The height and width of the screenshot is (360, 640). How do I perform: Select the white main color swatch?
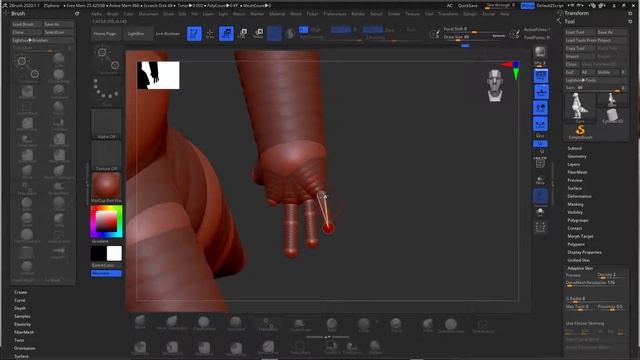(114, 253)
